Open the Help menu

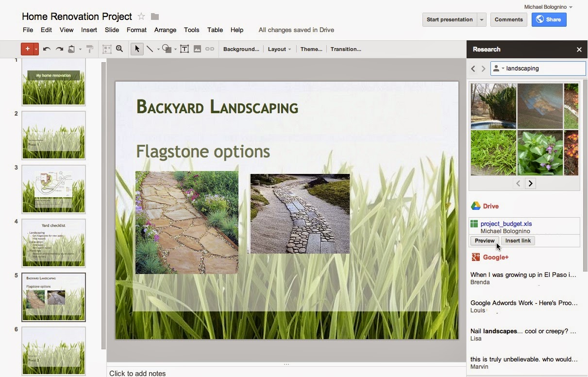237,30
